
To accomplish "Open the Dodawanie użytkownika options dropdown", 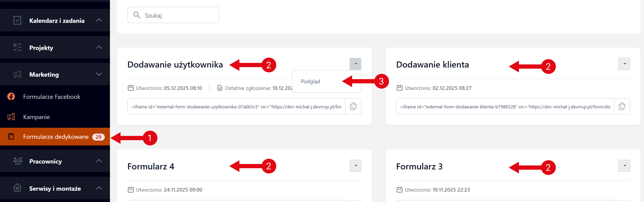I will tap(355, 64).
